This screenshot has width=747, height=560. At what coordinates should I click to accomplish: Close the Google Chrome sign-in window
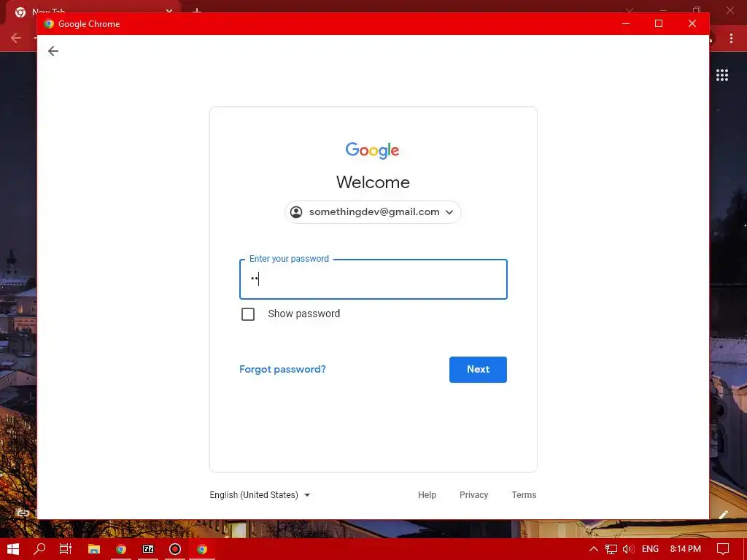(692, 23)
